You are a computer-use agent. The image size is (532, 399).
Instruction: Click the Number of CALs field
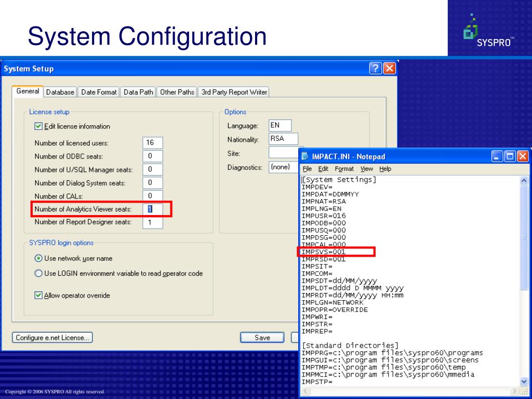pyautogui.click(x=153, y=196)
